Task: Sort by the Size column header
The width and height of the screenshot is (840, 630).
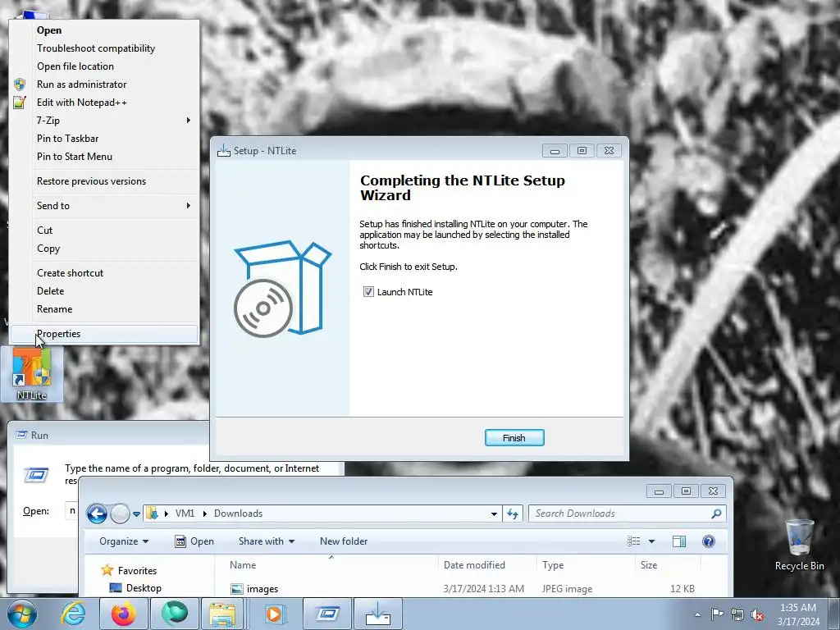Action: [668, 564]
